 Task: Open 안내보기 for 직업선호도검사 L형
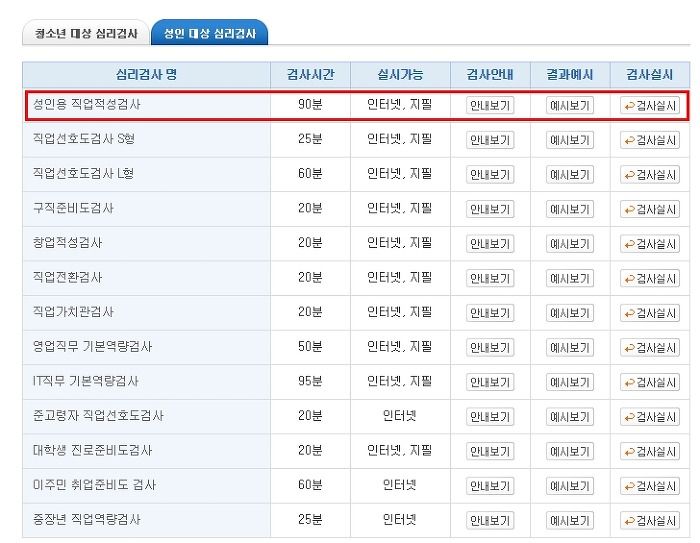click(490, 175)
